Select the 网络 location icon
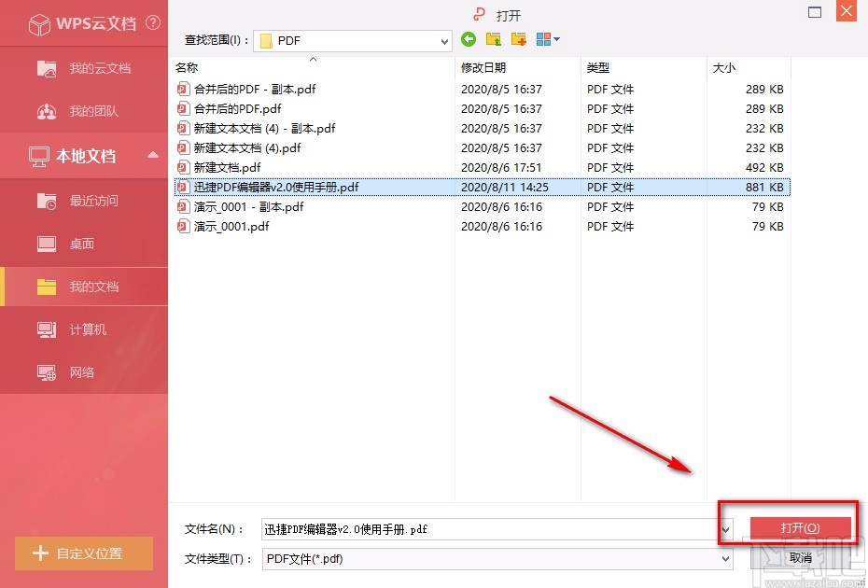868x588 pixels. 84,372
